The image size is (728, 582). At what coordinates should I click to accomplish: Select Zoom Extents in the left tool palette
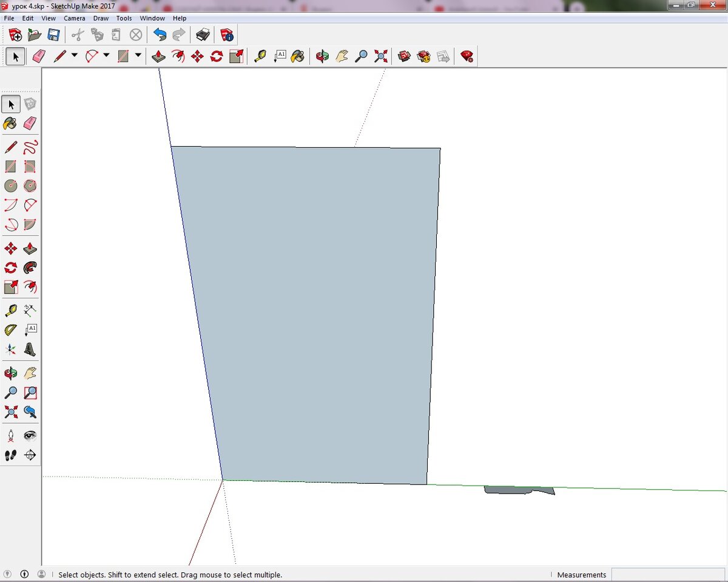(10, 412)
